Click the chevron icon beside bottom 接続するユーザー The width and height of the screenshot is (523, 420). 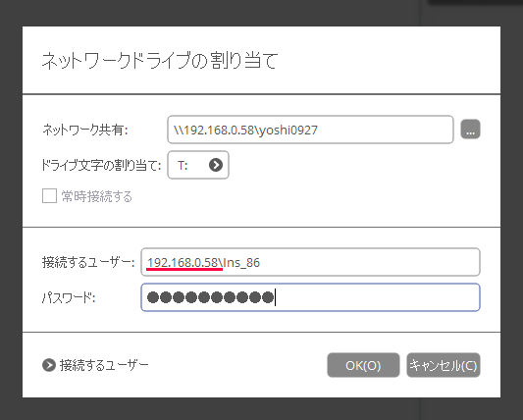click(49, 365)
